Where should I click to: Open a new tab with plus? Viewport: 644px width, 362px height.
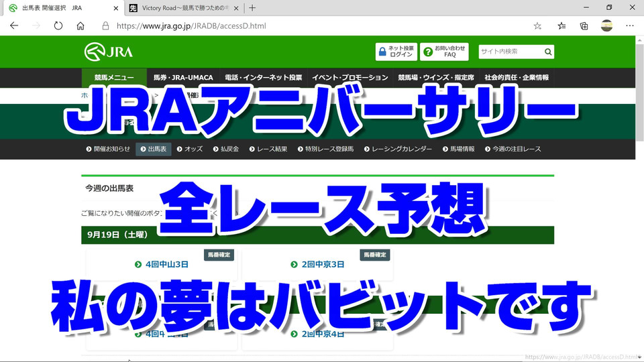point(252,8)
